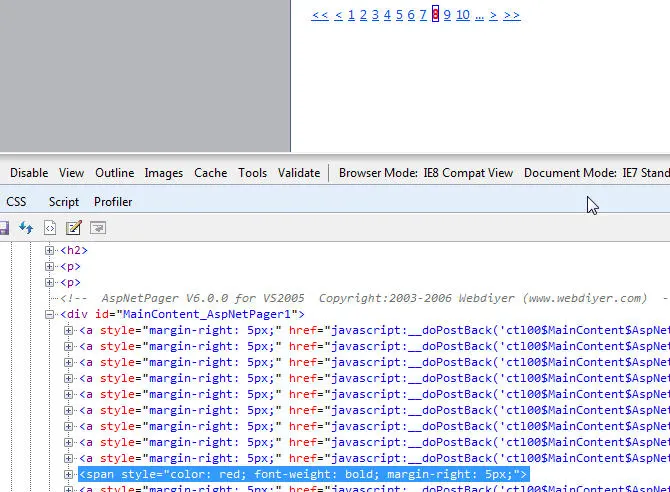Click the Edit pencil icon
The height and width of the screenshot is (492, 670).
click(74, 228)
